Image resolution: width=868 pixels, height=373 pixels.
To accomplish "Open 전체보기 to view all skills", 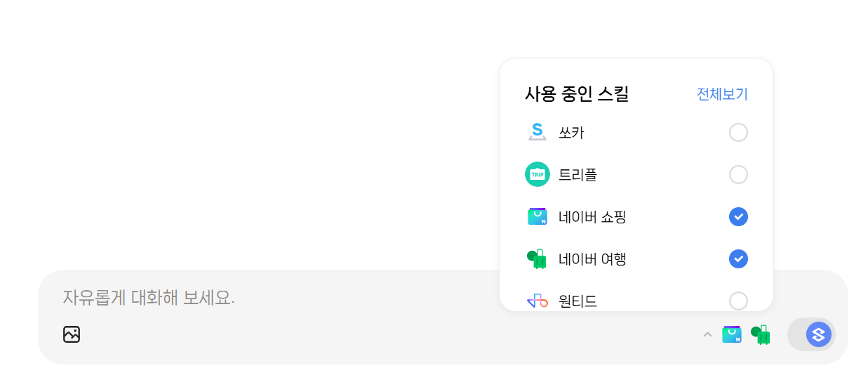I will point(722,94).
